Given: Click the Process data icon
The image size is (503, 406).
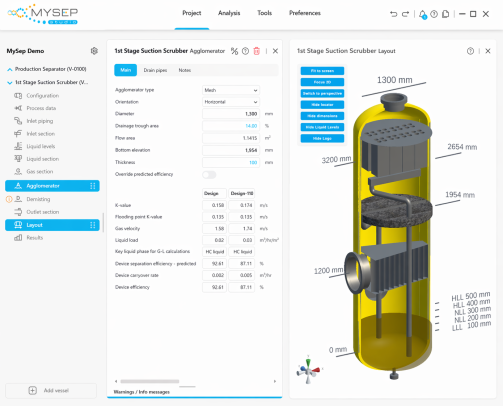Looking at the screenshot, I should point(18,108).
